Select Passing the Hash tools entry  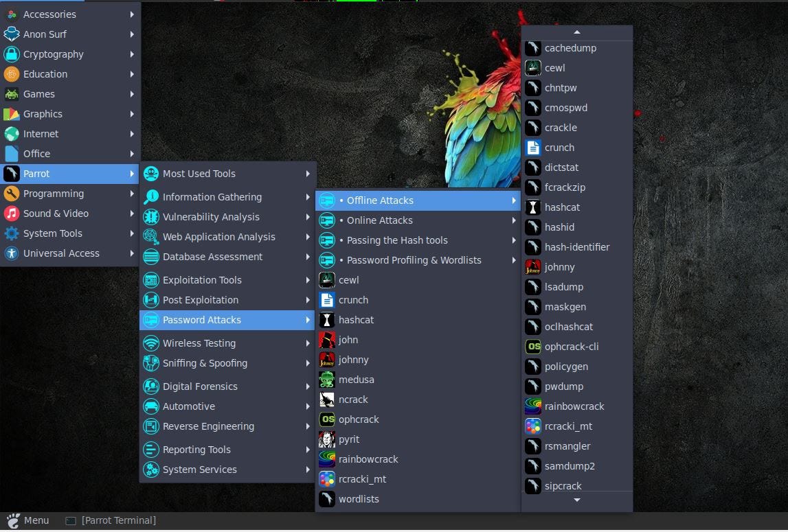tap(418, 241)
